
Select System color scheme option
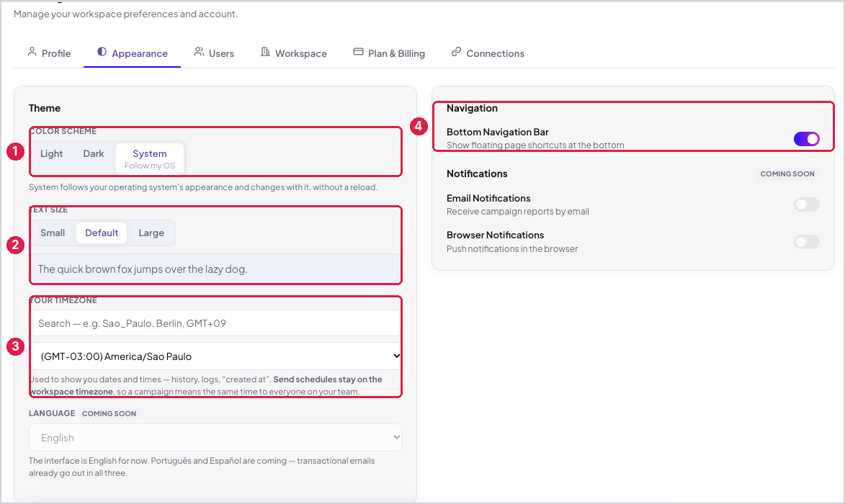pyautogui.click(x=150, y=159)
